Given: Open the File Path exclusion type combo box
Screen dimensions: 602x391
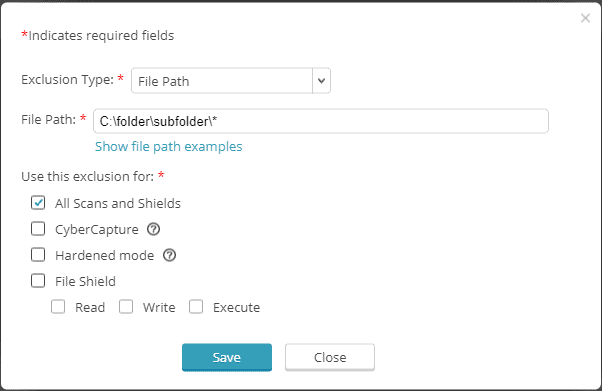Looking at the screenshot, I should coord(231,81).
